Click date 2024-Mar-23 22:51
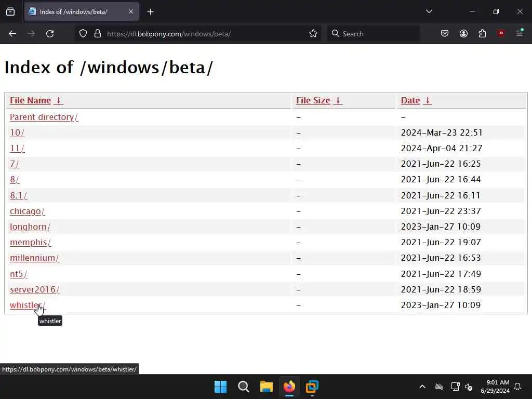 (x=442, y=132)
